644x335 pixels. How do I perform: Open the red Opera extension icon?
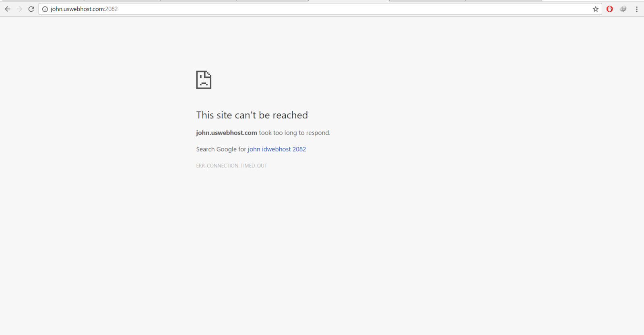[610, 9]
